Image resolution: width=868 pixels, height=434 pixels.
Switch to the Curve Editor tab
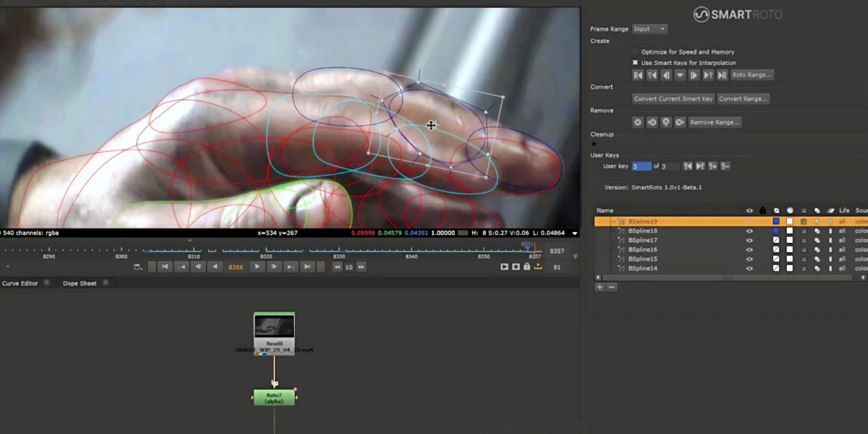coord(20,283)
